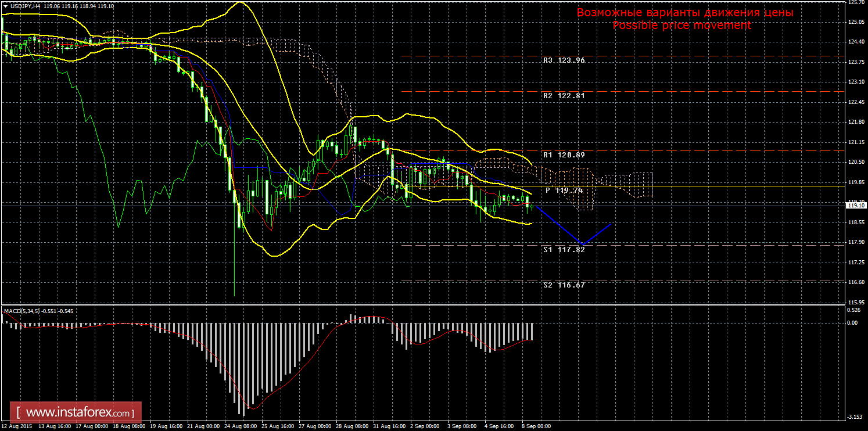
Task: Click the 3 Sep 08:00 time label
Action: pos(462,426)
